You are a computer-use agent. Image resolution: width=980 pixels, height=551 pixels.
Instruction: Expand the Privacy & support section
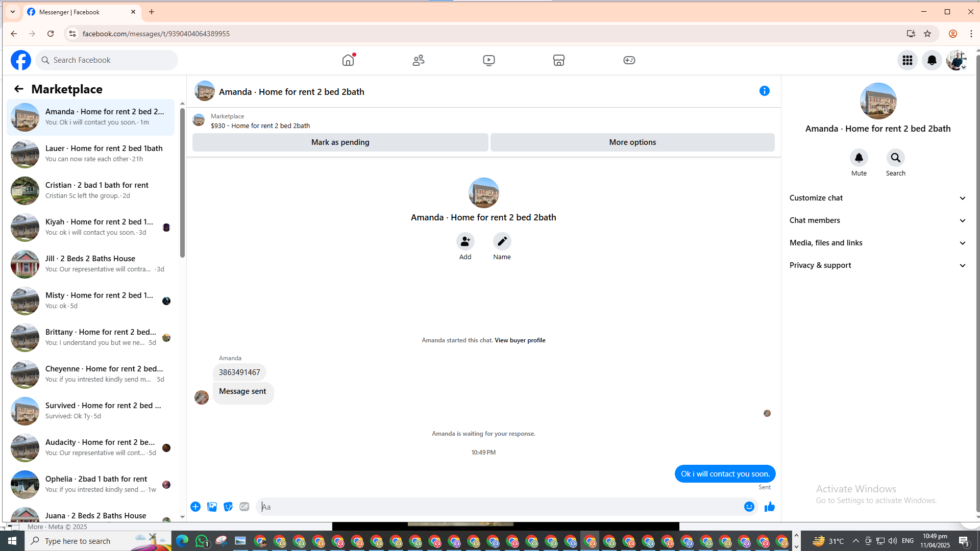tap(878, 265)
